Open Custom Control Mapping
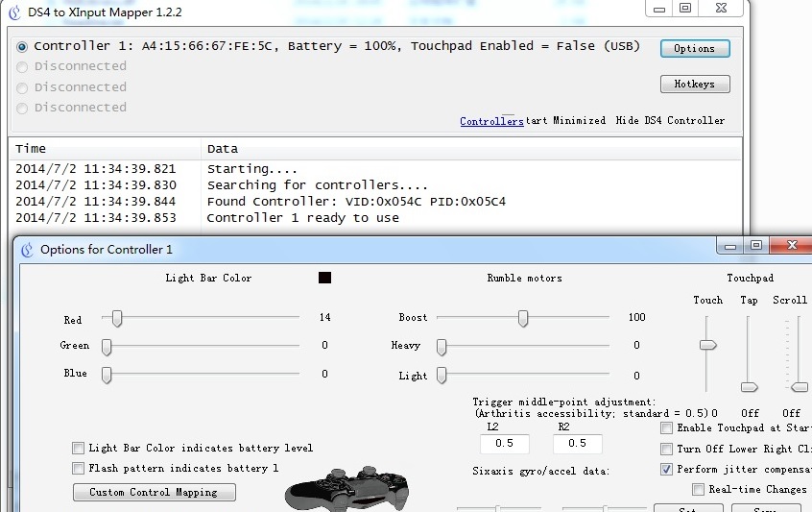The image size is (812, 512). tap(154, 492)
